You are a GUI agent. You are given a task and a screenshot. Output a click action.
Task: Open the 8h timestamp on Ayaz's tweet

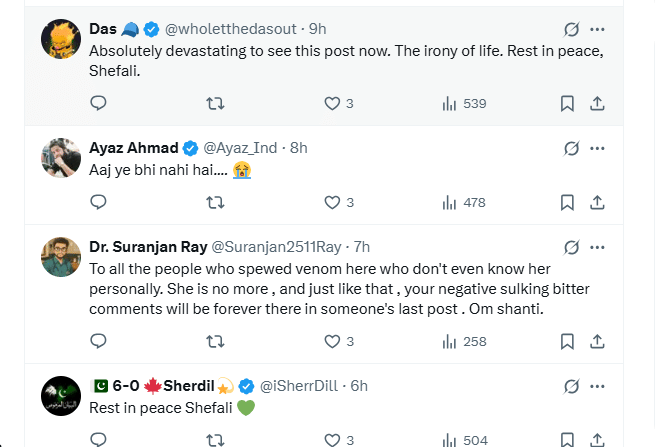[298, 148]
